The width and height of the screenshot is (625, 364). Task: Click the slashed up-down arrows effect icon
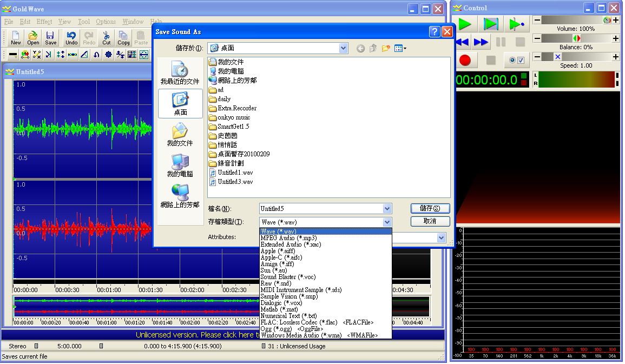[x=120, y=55]
